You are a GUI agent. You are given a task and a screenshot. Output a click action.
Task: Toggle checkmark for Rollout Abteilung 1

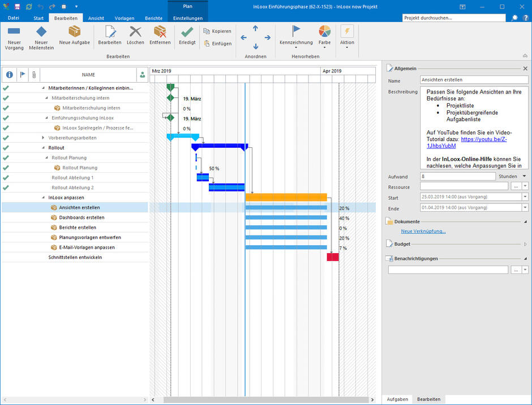point(6,178)
